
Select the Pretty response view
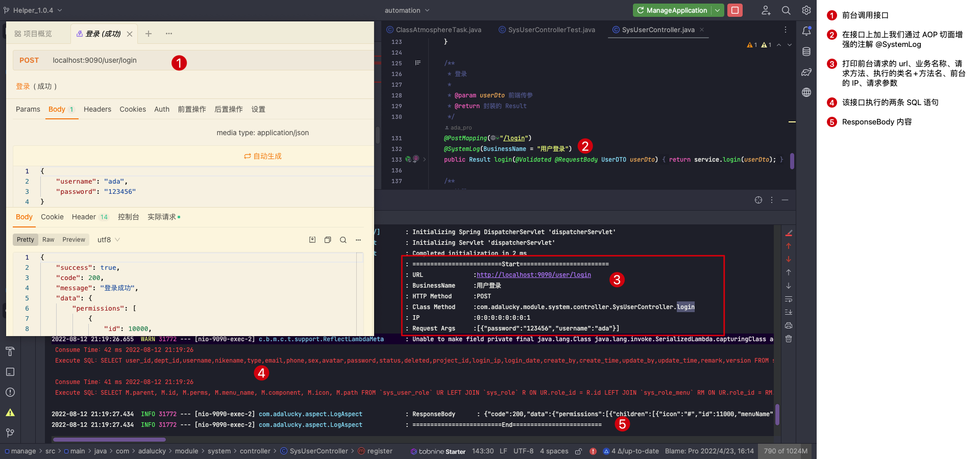[x=25, y=240]
